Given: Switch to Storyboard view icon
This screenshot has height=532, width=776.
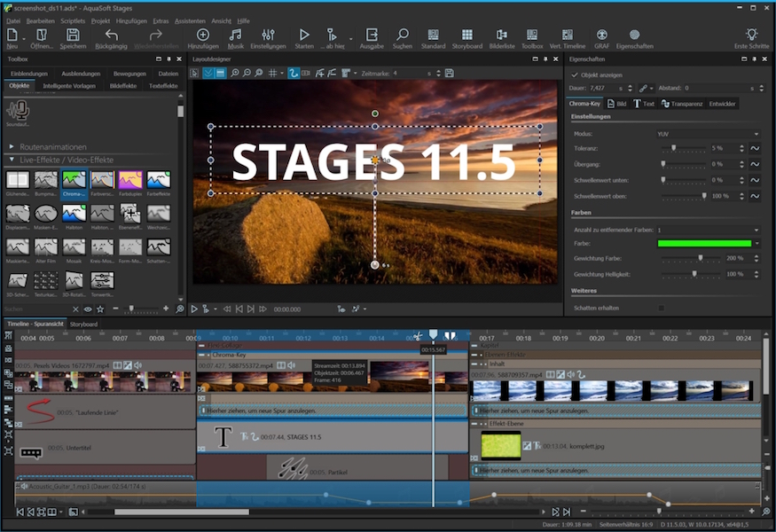Looking at the screenshot, I should click(x=466, y=35).
